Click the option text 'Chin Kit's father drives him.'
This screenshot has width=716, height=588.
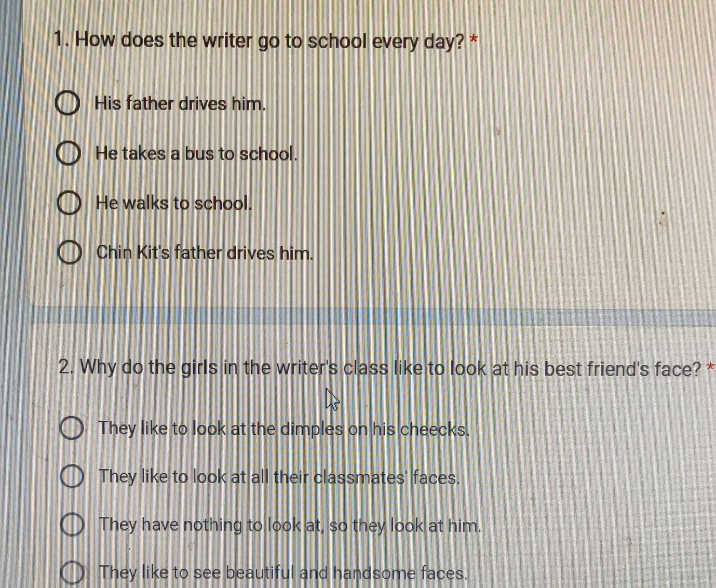click(x=205, y=253)
